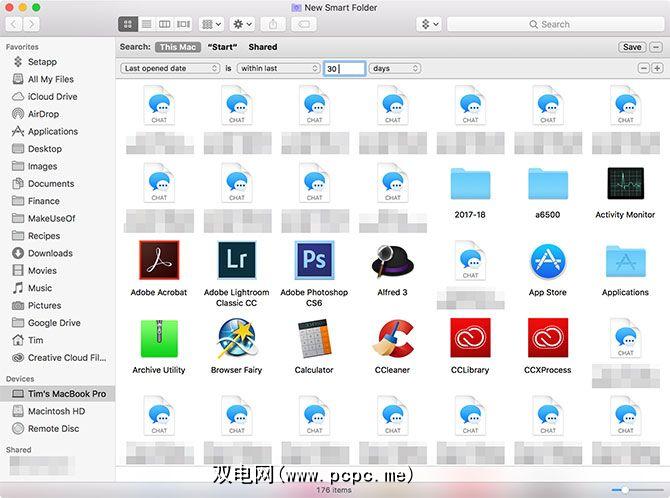Select Remote Disc in sidebar
This screenshot has width=670, height=498.
tap(46, 428)
